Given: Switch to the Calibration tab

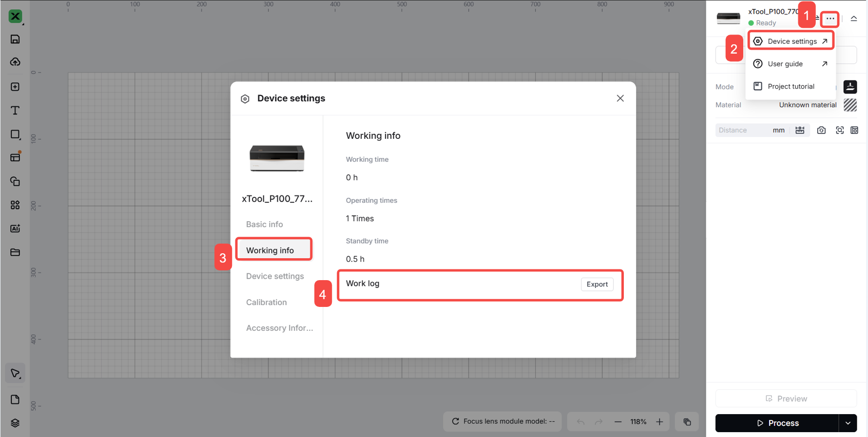Looking at the screenshot, I should point(266,302).
